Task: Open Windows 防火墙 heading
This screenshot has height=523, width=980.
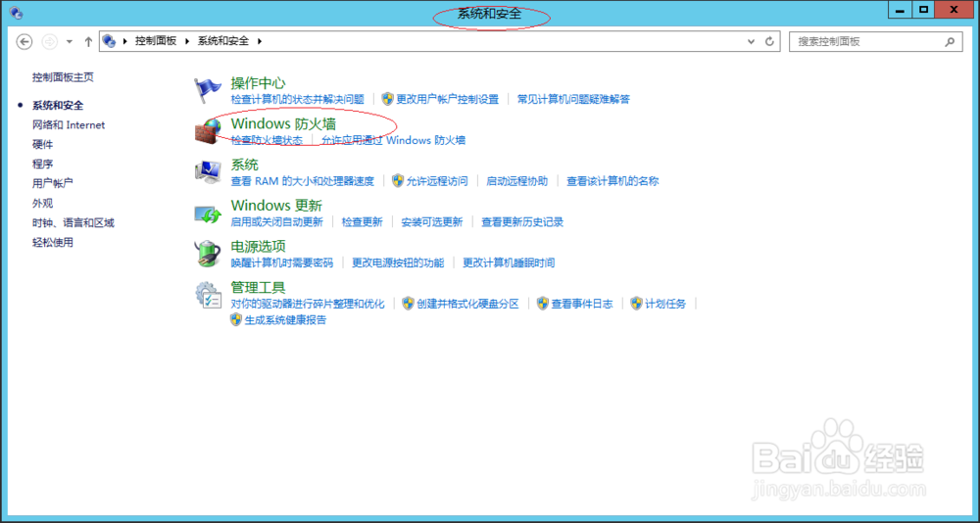Action: coord(283,123)
